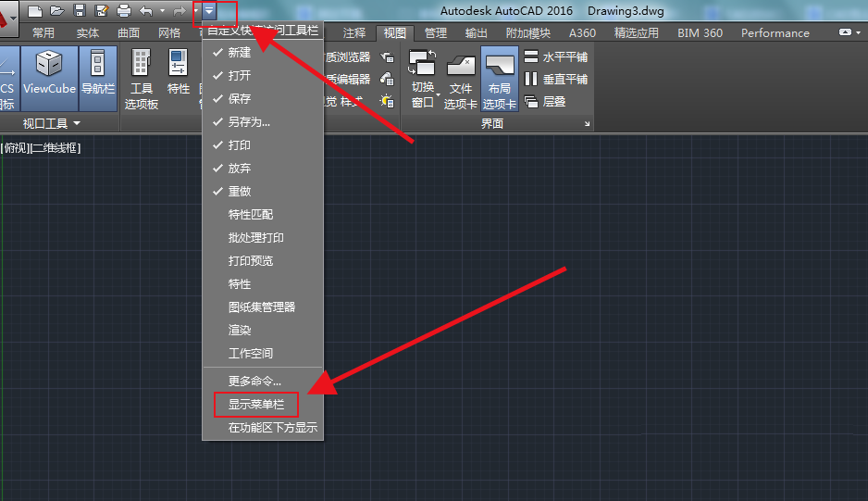Open the A360 ribbon tab
The height and width of the screenshot is (501, 868).
582,33
